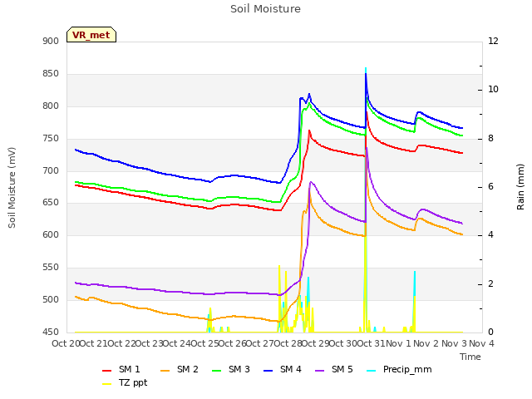This screenshot has width=532, height=399.
Task: Click the Oct 20 date label
Action: (66, 343)
